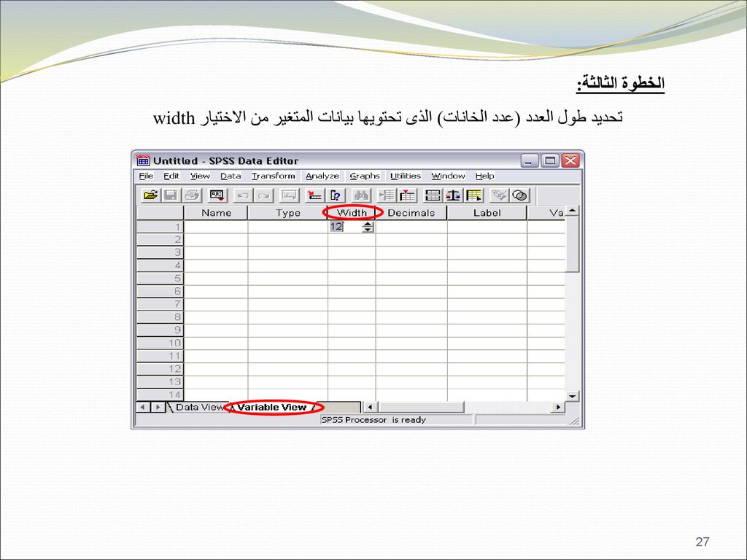Screen dimensions: 747x560
Task: Click the Select Cases icon
Action: tap(474, 195)
